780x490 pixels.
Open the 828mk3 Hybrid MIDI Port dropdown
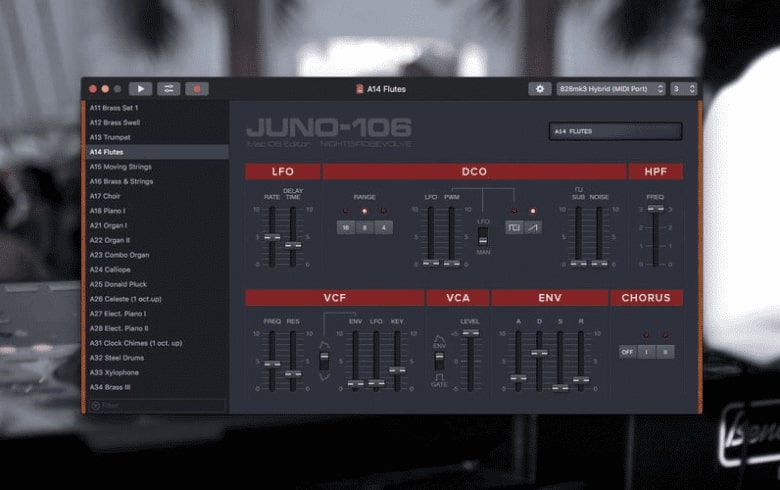611,89
